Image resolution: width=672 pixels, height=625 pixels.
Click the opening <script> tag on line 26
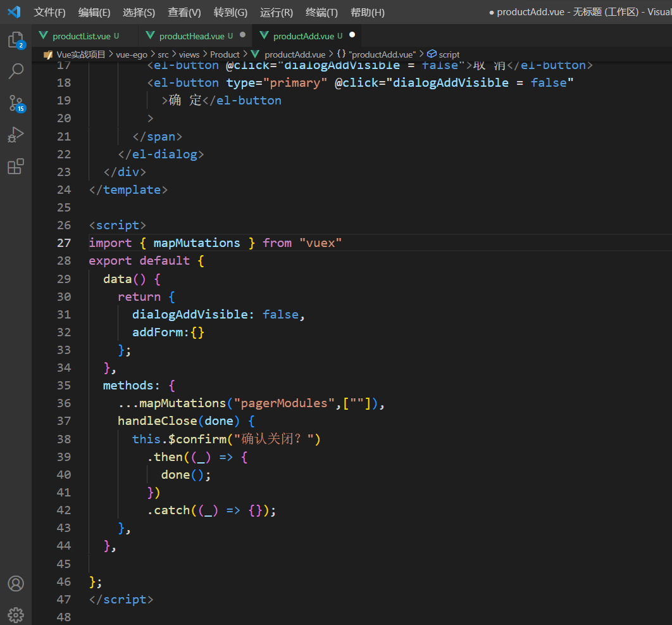118,225
